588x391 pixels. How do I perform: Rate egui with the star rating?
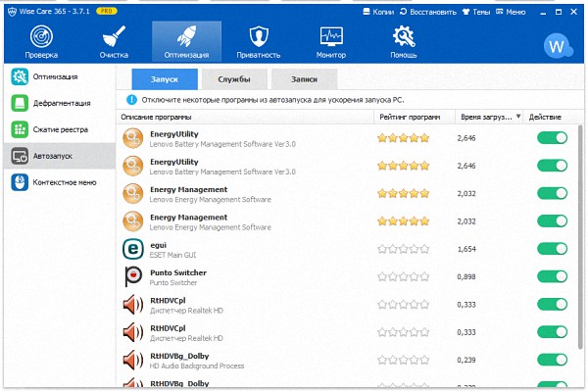403,249
